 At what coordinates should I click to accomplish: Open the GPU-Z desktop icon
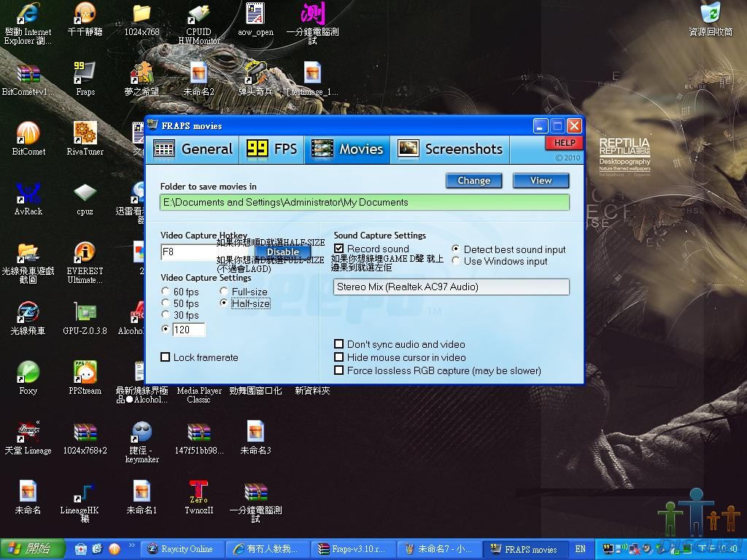tap(85, 314)
